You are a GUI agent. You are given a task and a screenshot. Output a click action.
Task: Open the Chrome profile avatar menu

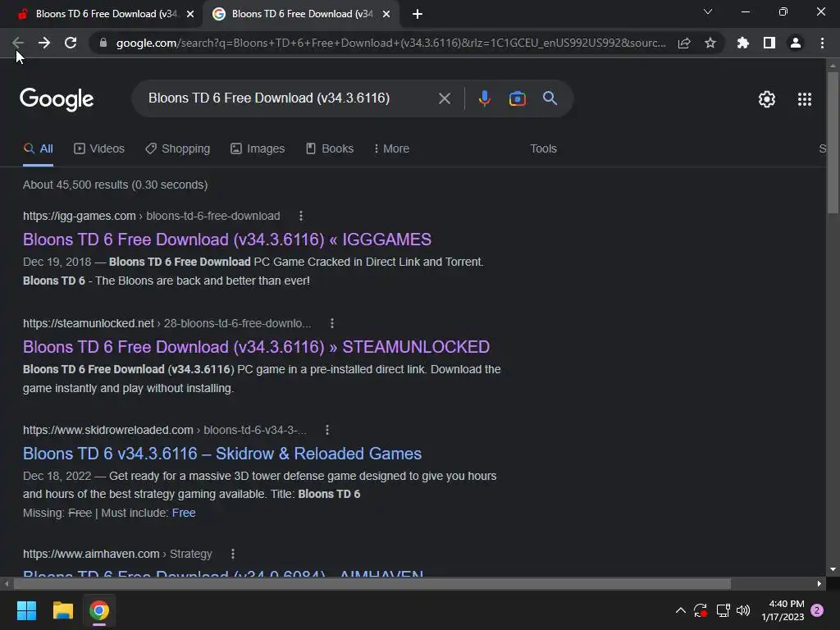[x=796, y=43]
